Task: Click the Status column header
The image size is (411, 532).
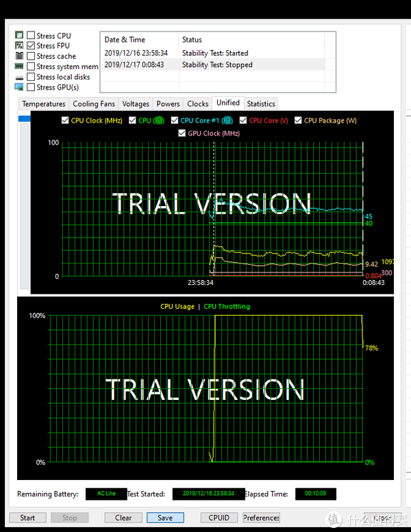Action: tap(251, 40)
